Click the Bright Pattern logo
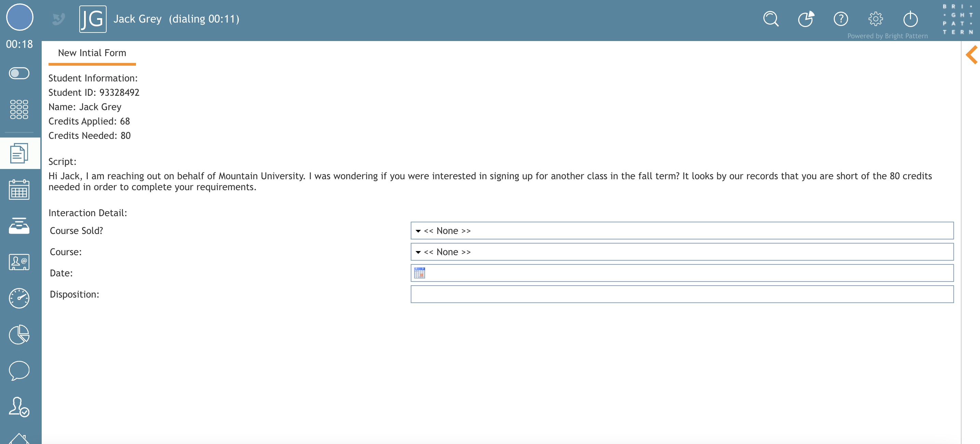980x444 pixels. [x=958, y=19]
